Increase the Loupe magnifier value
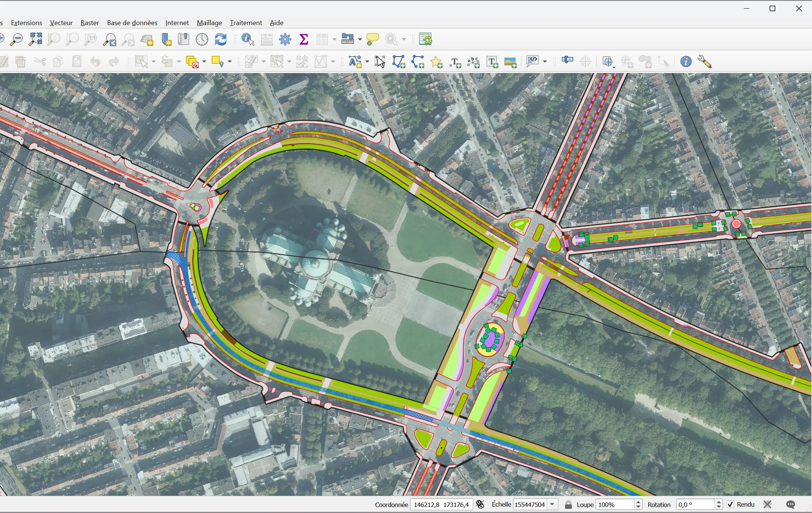812x513 pixels. click(639, 502)
